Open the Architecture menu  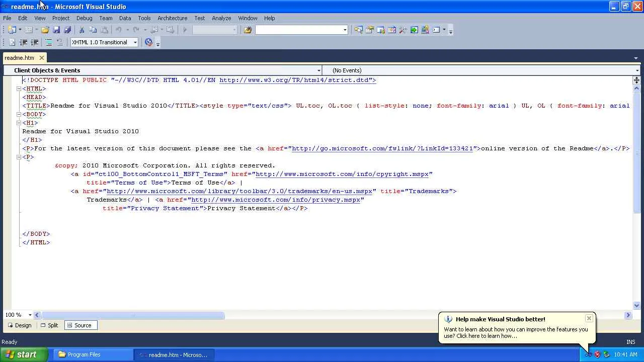[172, 18]
